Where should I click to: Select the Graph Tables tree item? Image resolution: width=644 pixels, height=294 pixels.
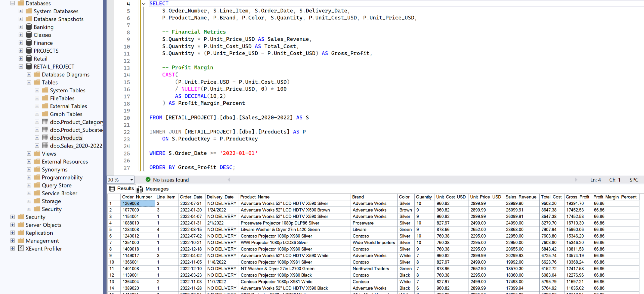(66, 114)
